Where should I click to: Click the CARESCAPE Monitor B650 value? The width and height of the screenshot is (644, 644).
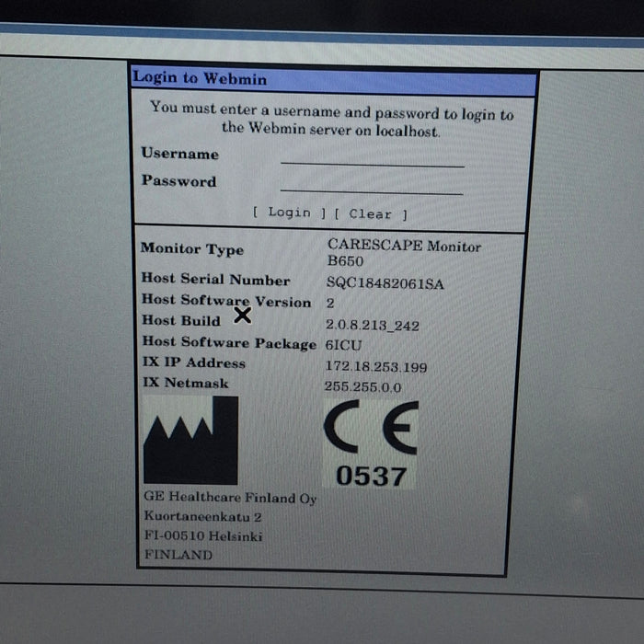click(403, 253)
